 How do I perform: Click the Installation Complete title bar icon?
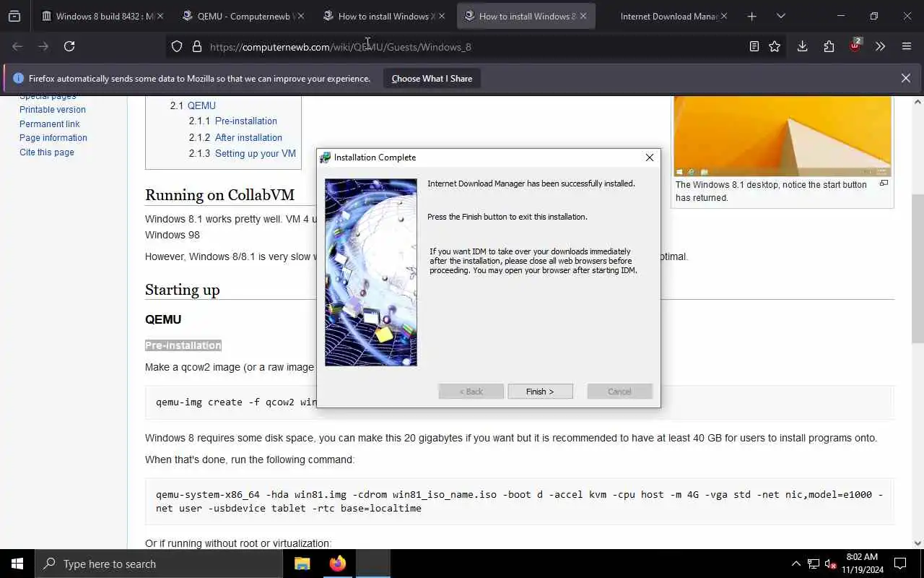(326, 158)
